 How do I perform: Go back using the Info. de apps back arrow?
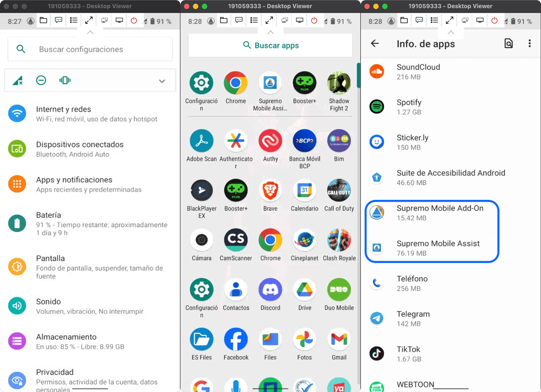(375, 43)
